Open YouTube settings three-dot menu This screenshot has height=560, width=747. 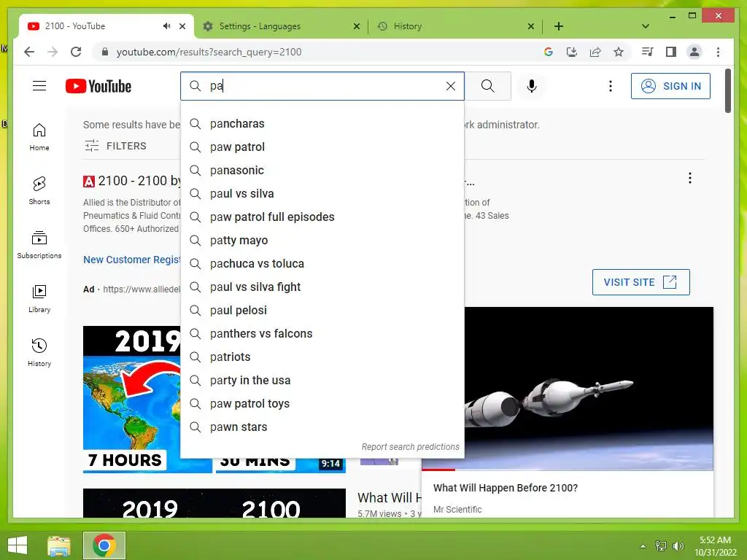pyautogui.click(x=611, y=86)
